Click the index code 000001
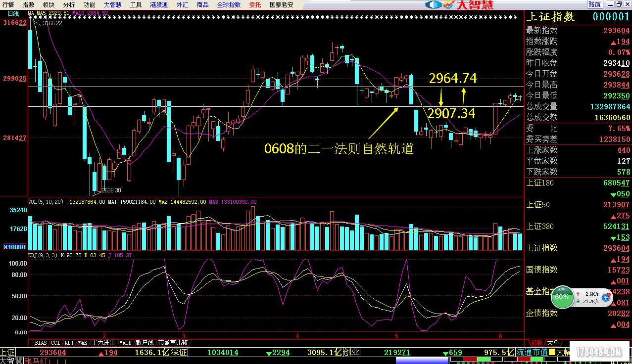632x364 pixels. pyautogui.click(x=611, y=17)
